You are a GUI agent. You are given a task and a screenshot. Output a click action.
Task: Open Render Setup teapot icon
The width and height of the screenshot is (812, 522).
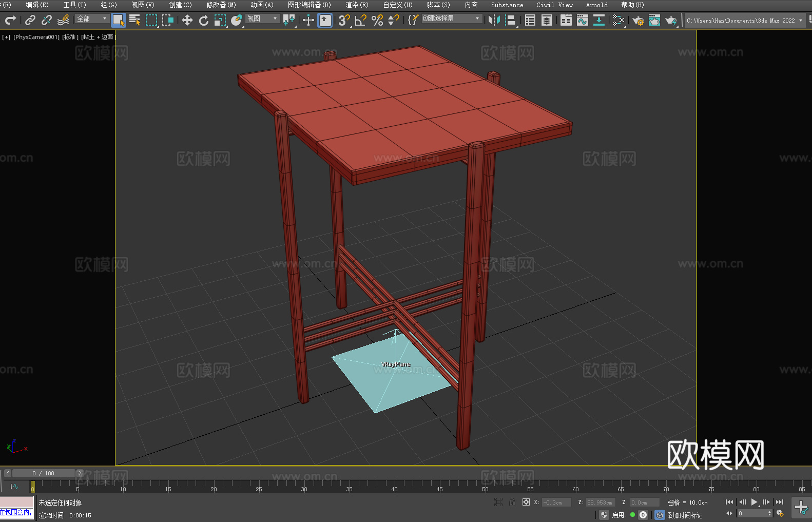[638, 20]
